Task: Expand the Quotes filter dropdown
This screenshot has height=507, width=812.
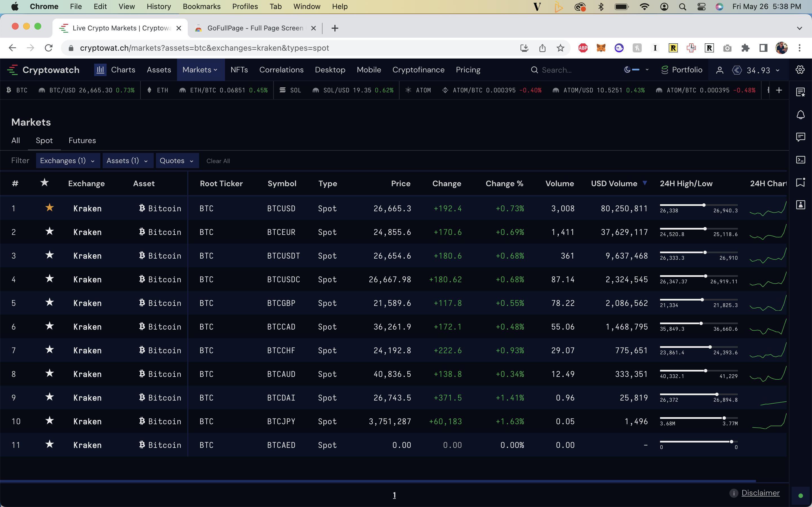Action: click(x=177, y=161)
